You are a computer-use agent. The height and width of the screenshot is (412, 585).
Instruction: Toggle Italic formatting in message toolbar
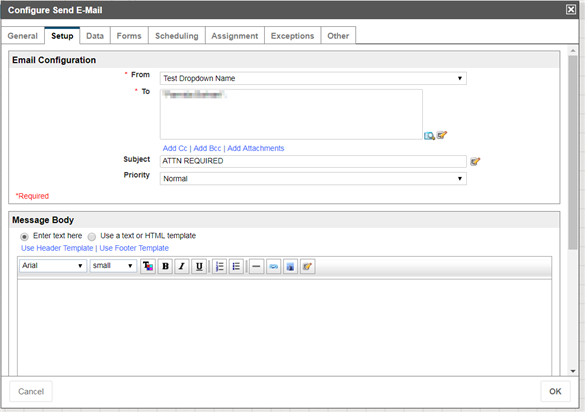click(x=182, y=266)
